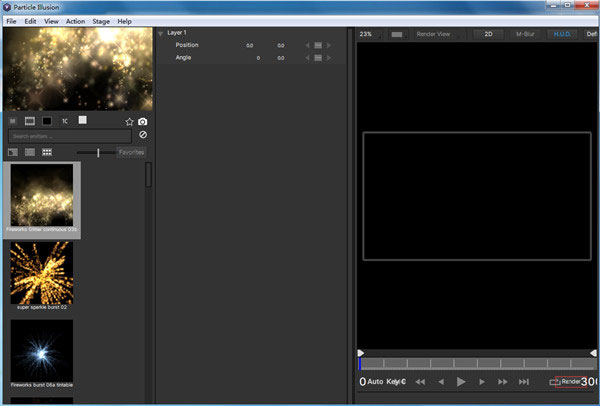Viewport: 600px width, 406px height.
Task: Switch emitter library to list view
Action: 30,152
